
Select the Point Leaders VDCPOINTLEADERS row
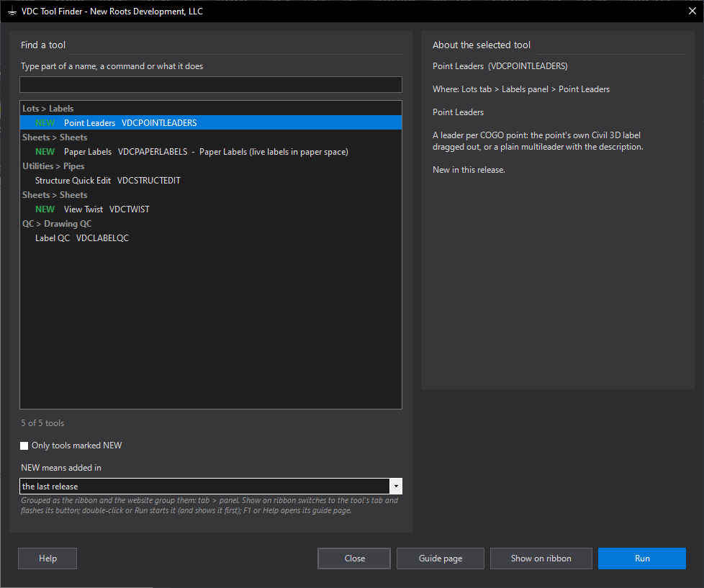(211, 123)
